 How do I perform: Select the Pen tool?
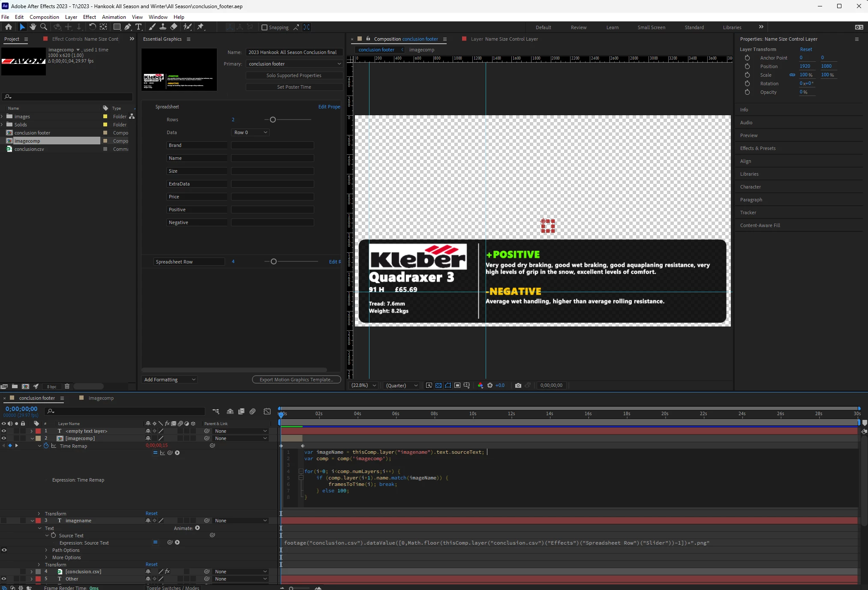click(128, 27)
